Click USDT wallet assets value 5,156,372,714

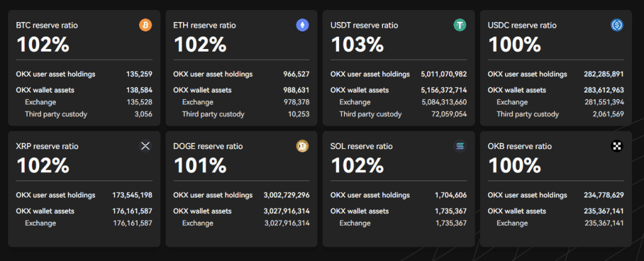pyautogui.click(x=443, y=90)
